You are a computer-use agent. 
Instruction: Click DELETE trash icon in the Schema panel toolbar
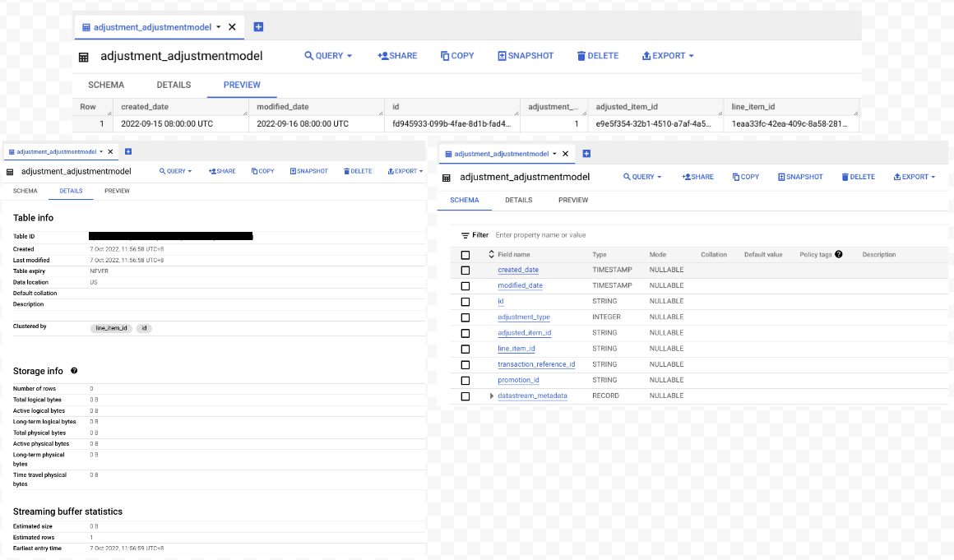pos(845,177)
